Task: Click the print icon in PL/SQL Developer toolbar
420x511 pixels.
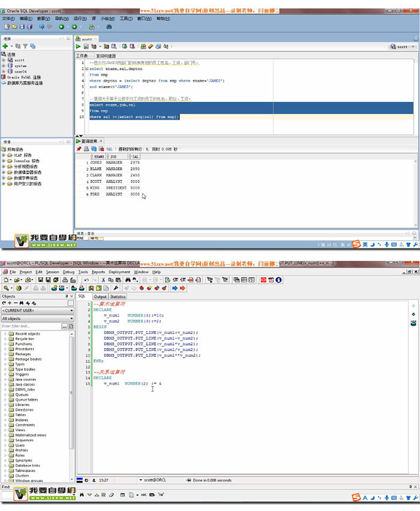Action: point(65,279)
